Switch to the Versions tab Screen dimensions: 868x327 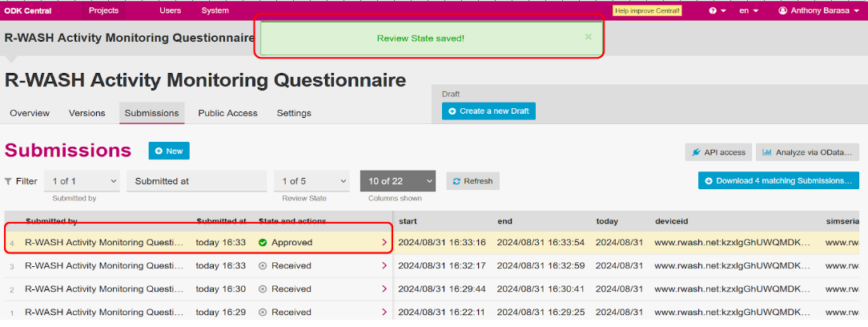point(87,113)
